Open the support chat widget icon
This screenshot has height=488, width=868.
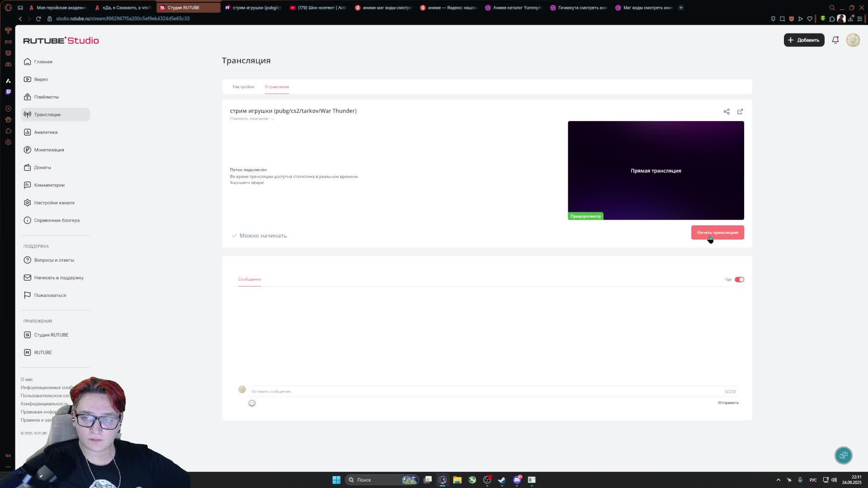coord(843,455)
